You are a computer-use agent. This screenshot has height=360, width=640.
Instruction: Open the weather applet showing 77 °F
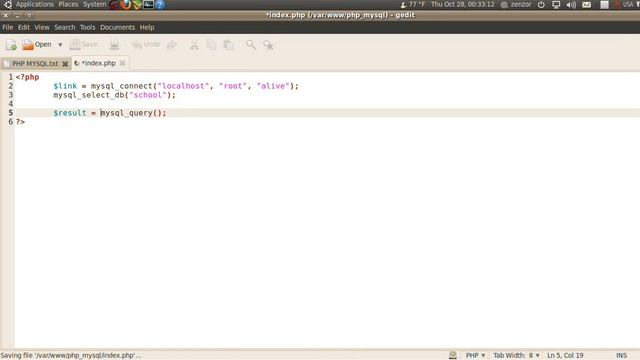click(412, 4)
